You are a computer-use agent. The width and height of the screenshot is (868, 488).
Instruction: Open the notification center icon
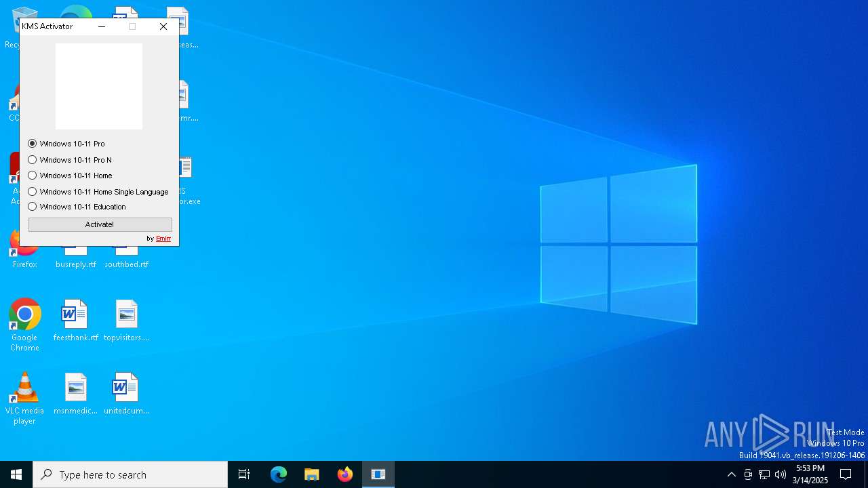pos(846,474)
